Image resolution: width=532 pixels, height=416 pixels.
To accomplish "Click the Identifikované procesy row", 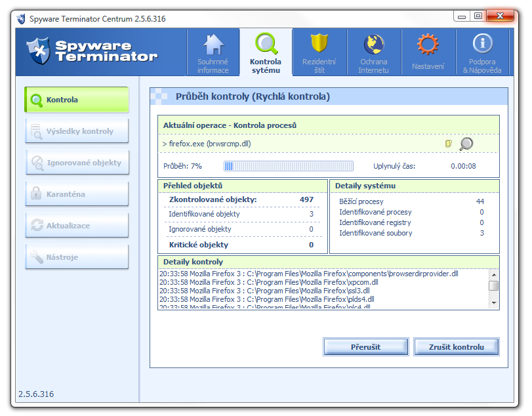I will (x=411, y=212).
